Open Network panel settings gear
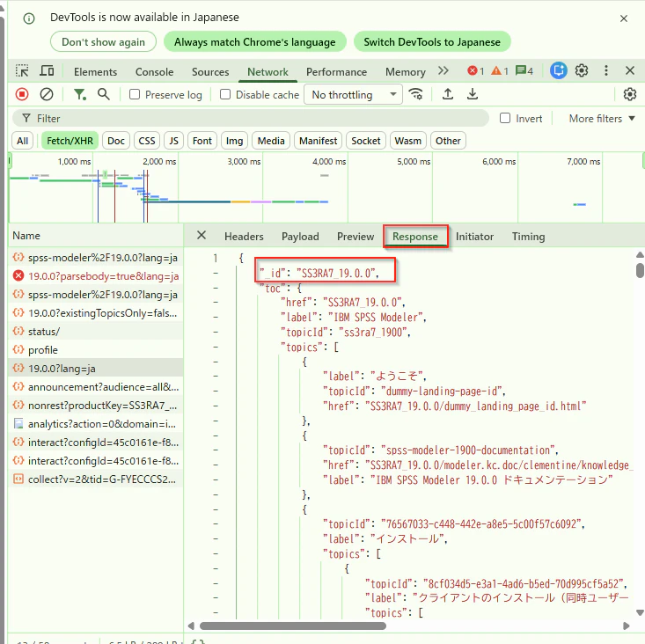The image size is (645, 644). click(629, 95)
